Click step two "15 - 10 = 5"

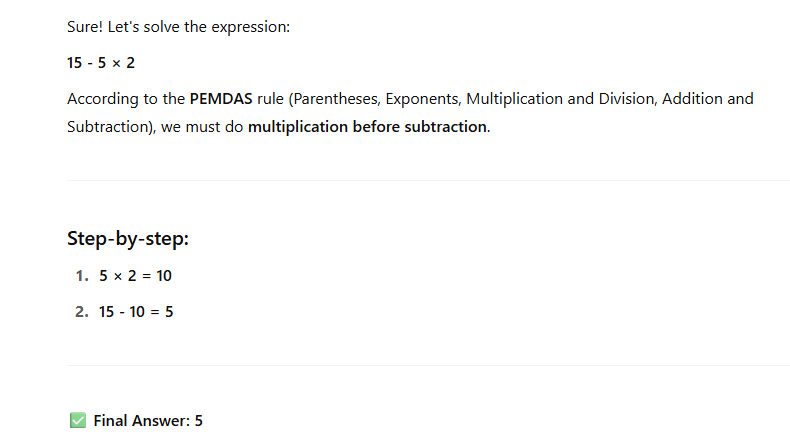coord(136,312)
